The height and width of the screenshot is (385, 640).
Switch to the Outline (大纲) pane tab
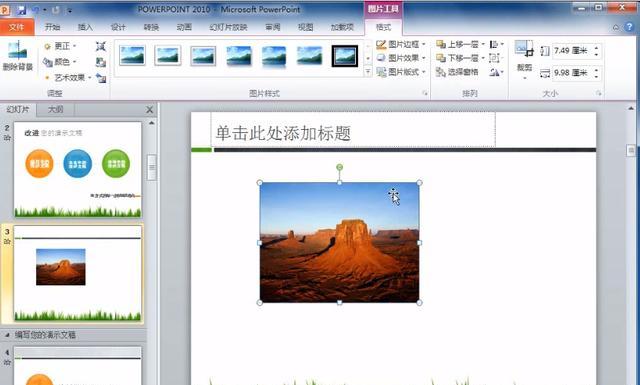tap(56, 109)
